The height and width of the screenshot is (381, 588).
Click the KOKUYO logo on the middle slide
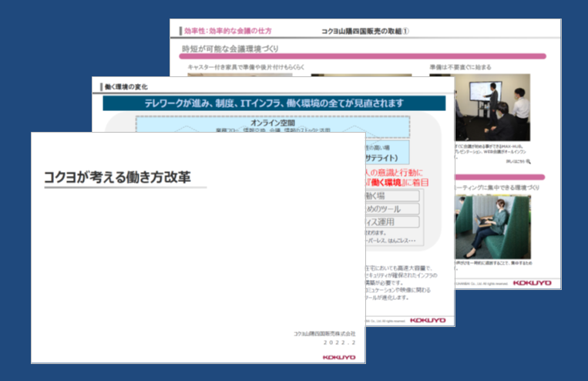428,320
